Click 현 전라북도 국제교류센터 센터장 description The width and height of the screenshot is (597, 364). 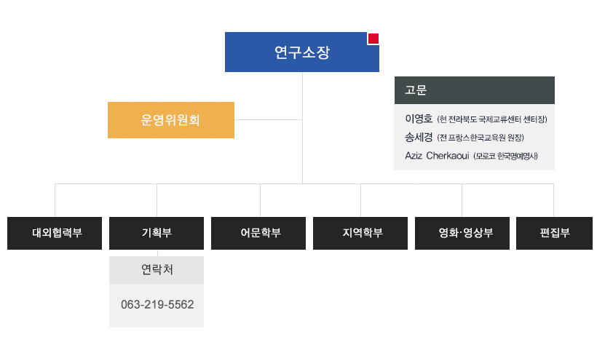click(x=492, y=119)
